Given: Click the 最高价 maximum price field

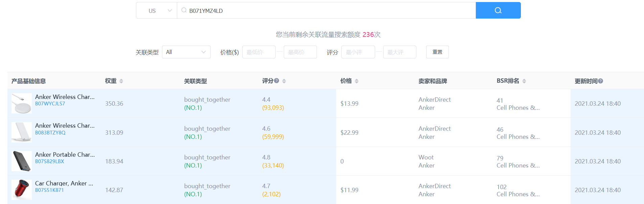Looking at the screenshot, I should (x=300, y=52).
